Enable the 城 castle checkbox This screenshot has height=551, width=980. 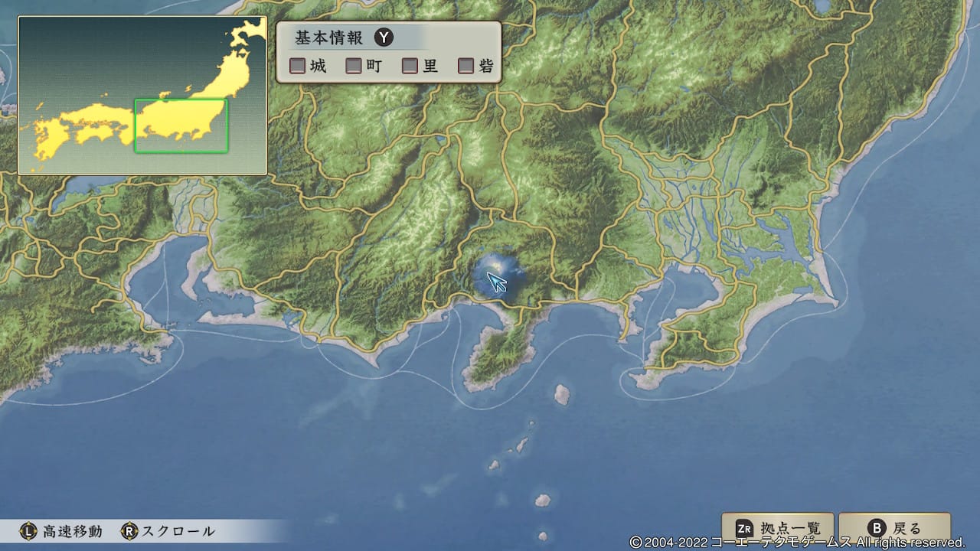(297, 66)
